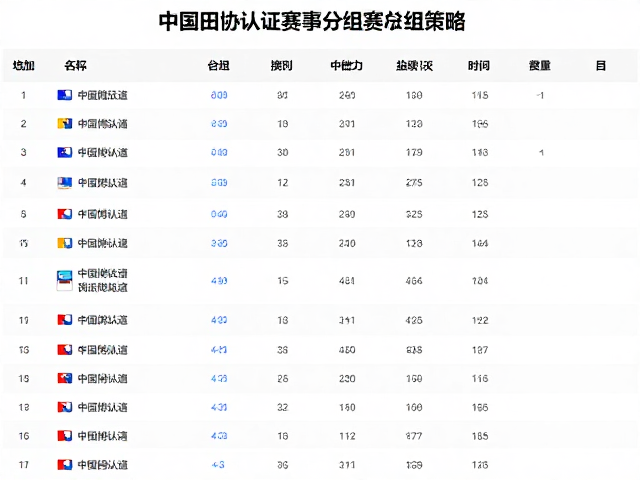The width and height of the screenshot is (640, 480).
Task: Click the page title starting with 中国田协认证赛事
Action: (x=312, y=21)
